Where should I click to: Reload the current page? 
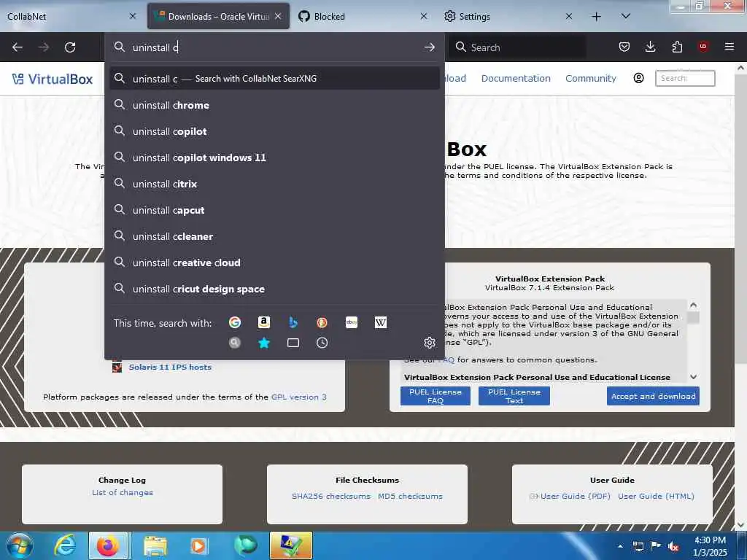tap(70, 47)
